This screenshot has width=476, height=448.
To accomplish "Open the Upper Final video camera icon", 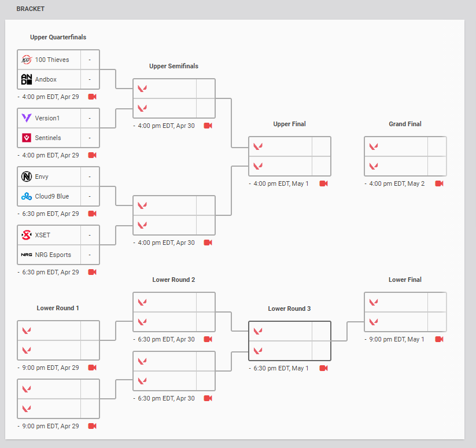I will coord(323,183).
